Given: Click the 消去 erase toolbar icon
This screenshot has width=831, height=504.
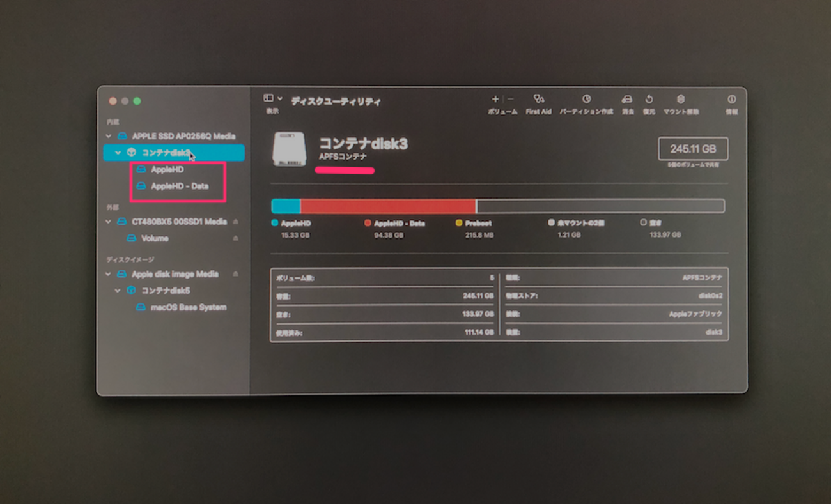Looking at the screenshot, I should tap(628, 99).
